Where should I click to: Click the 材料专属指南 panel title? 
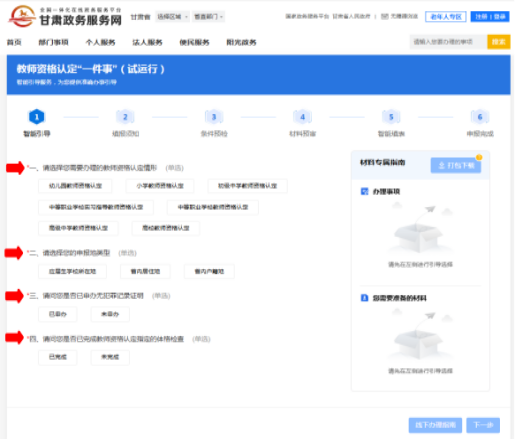click(x=383, y=163)
